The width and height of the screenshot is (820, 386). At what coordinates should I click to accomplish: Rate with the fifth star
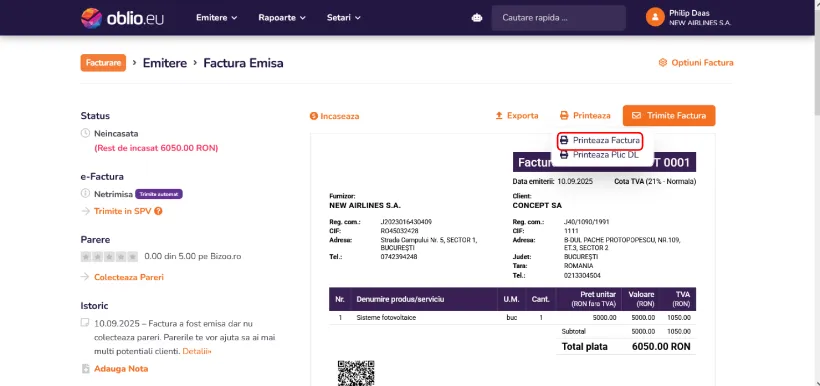point(133,257)
